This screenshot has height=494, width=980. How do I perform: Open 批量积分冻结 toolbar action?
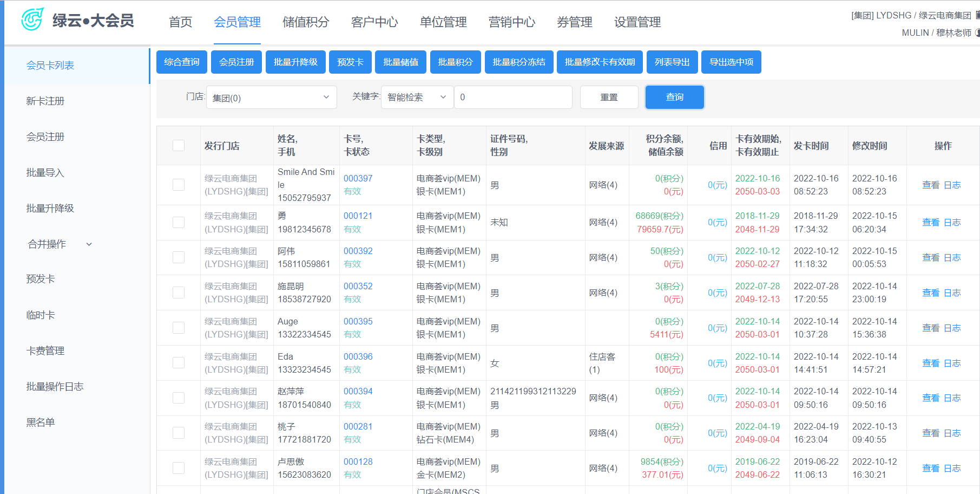coord(518,62)
